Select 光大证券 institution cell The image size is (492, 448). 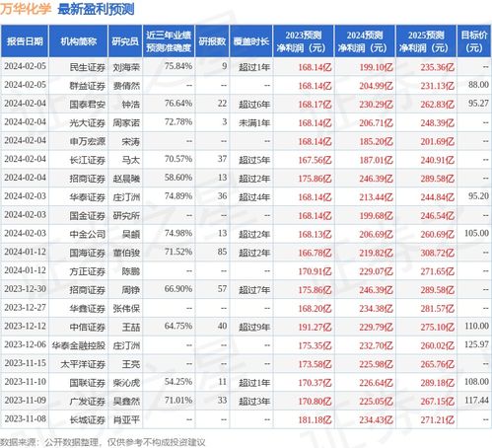click(x=88, y=123)
